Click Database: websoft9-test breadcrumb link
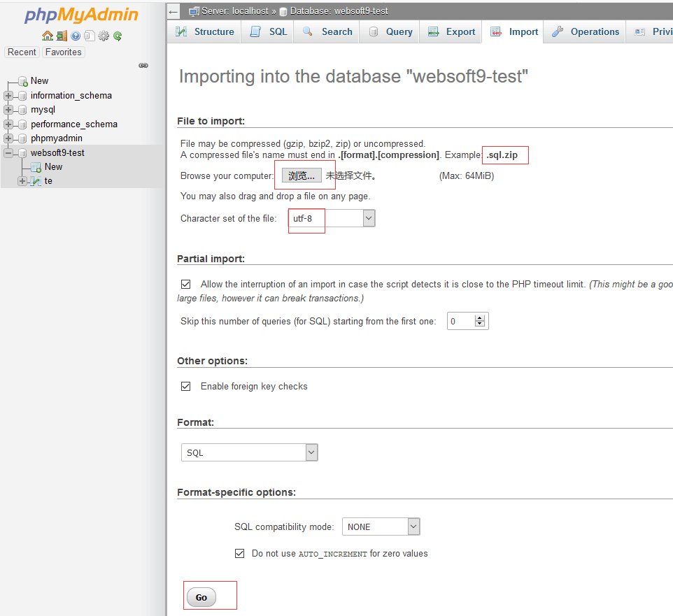This screenshot has height=616, width=673. 339,11
